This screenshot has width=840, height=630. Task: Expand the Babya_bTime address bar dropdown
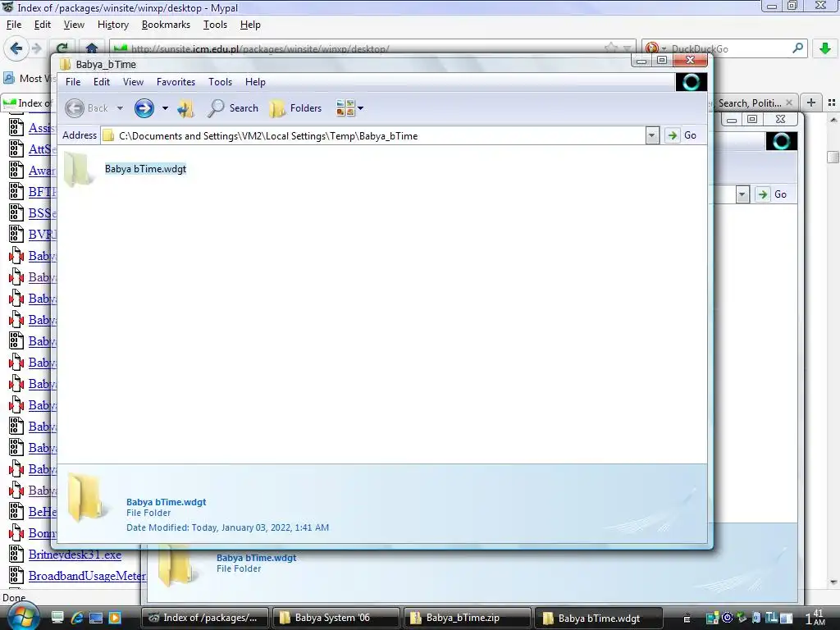point(651,135)
